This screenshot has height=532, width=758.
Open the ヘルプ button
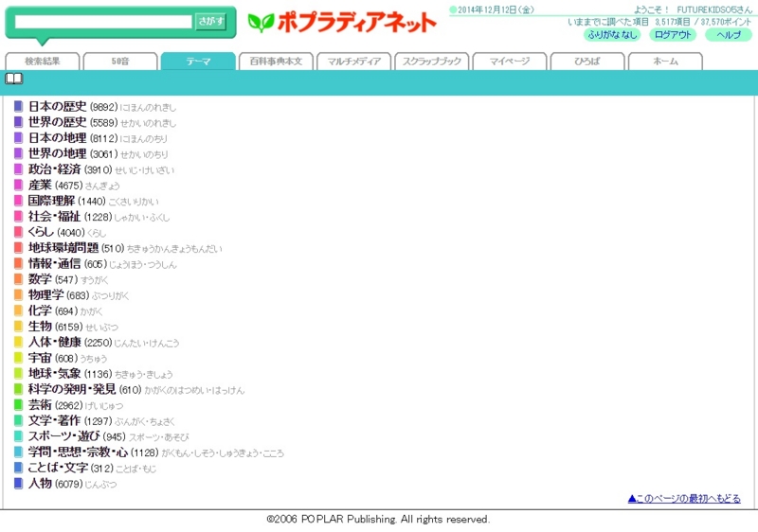(x=729, y=35)
